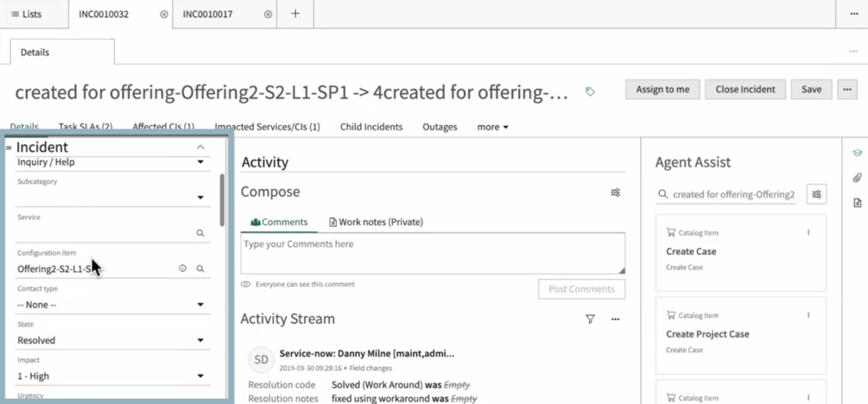The width and height of the screenshot is (868, 404).
Task: Click the Agent Assist search field
Action: pyautogui.click(x=734, y=195)
